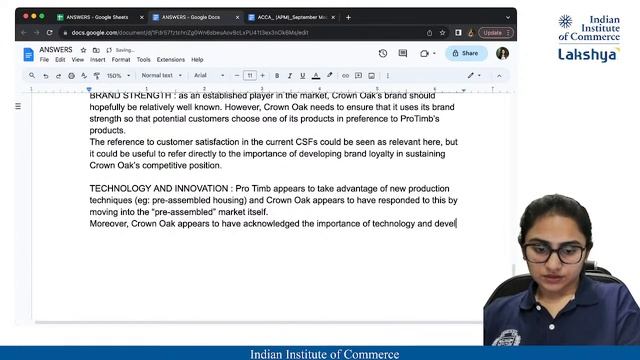Open the Format menu

coord(121,60)
